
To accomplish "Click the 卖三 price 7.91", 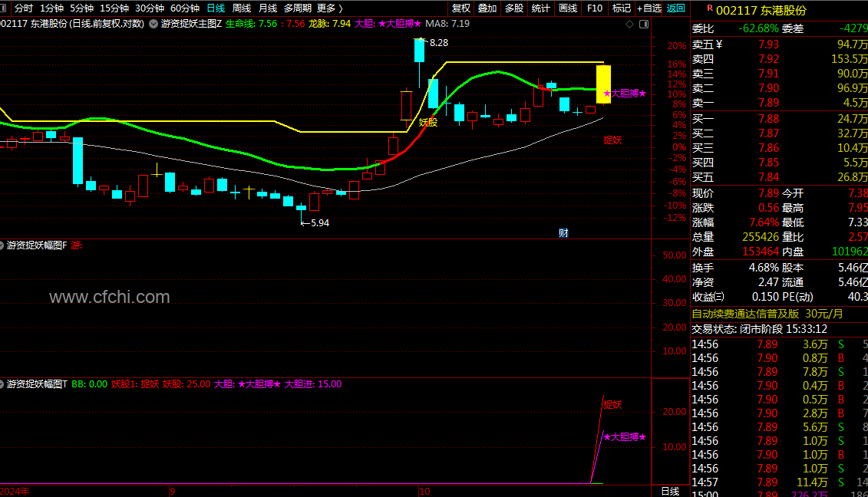I will 768,74.
